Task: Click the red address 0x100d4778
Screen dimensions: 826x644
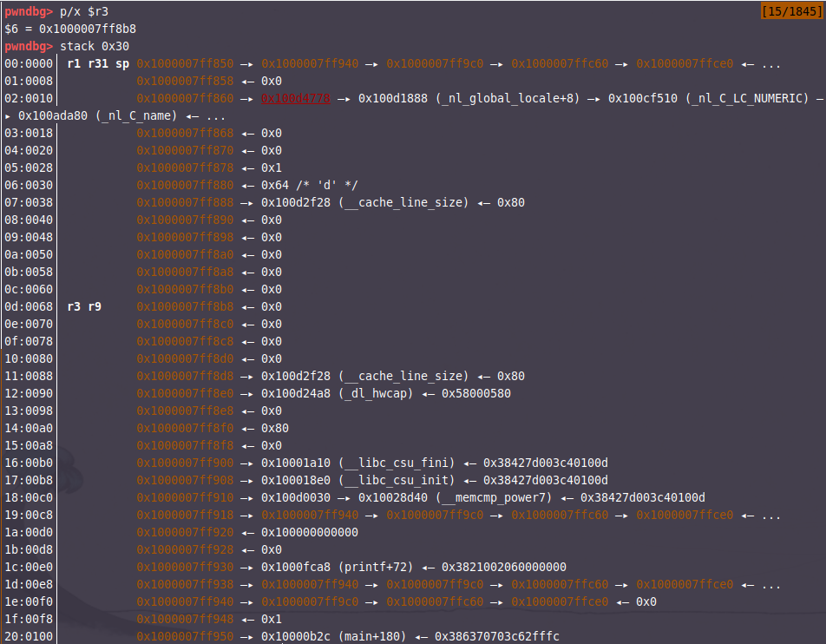Action: [296, 98]
